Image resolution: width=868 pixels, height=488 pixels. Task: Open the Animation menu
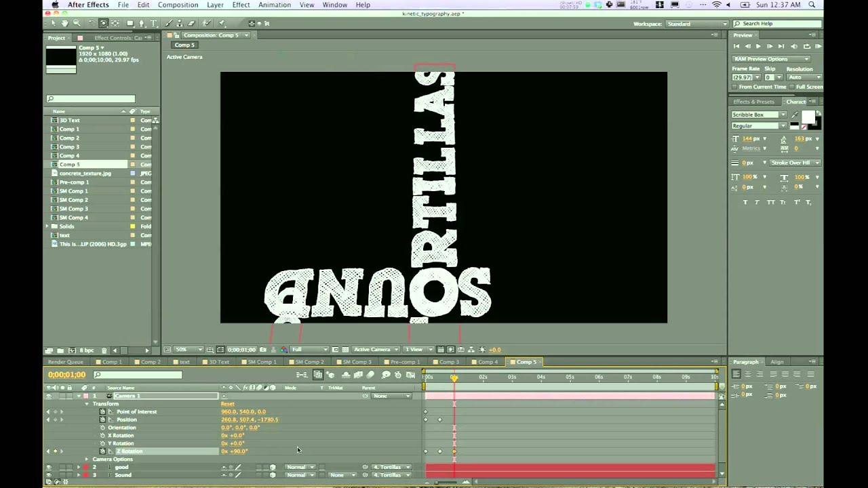pos(275,5)
